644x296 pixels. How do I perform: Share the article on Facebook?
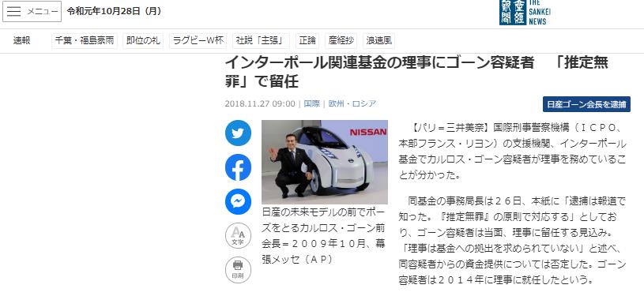pos(238,167)
